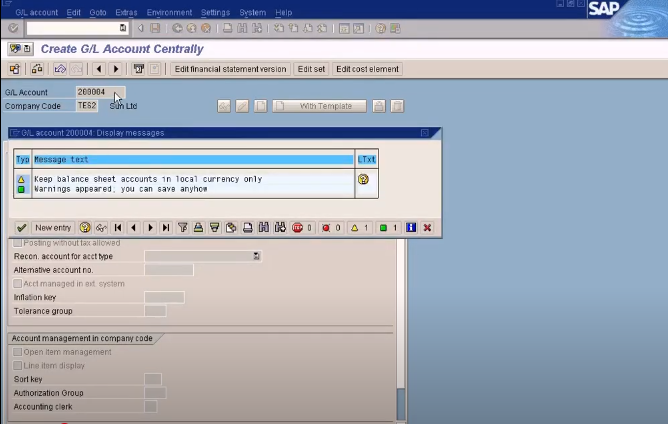Click the find next binoculars icon in dialog
The width and height of the screenshot is (668, 424).
tap(280, 228)
